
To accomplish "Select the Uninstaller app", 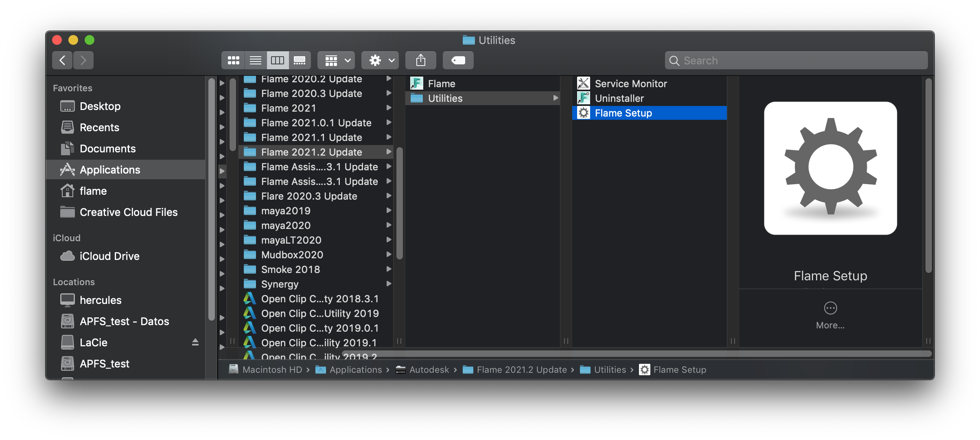I will point(619,98).
